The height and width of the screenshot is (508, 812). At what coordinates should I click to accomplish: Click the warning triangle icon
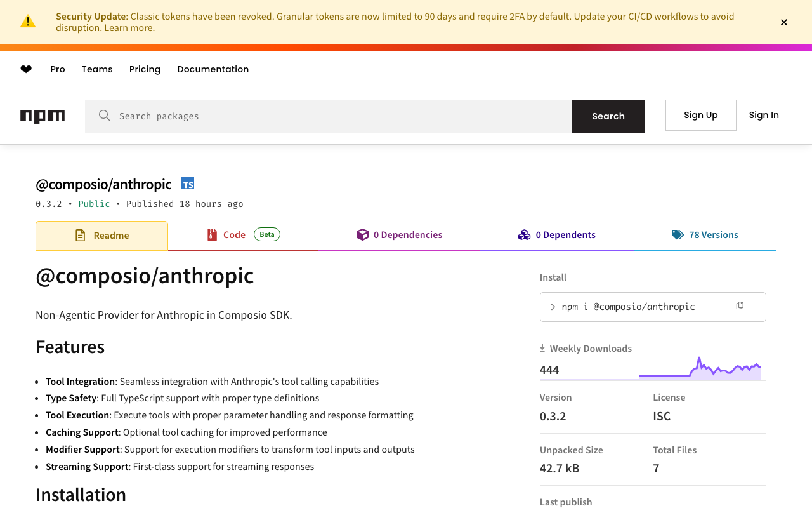[28, 22]
